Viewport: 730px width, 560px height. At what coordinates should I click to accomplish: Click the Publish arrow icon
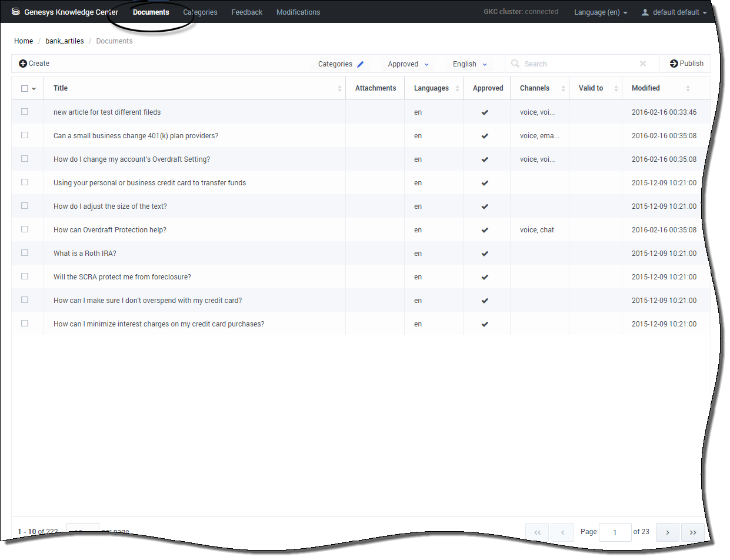point(674,64)
